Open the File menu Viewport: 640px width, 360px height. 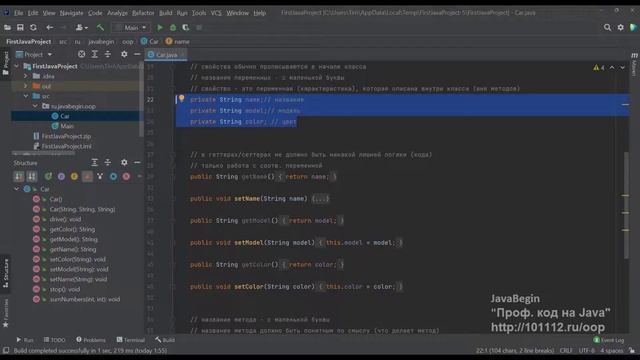click(x=18, y=13)
